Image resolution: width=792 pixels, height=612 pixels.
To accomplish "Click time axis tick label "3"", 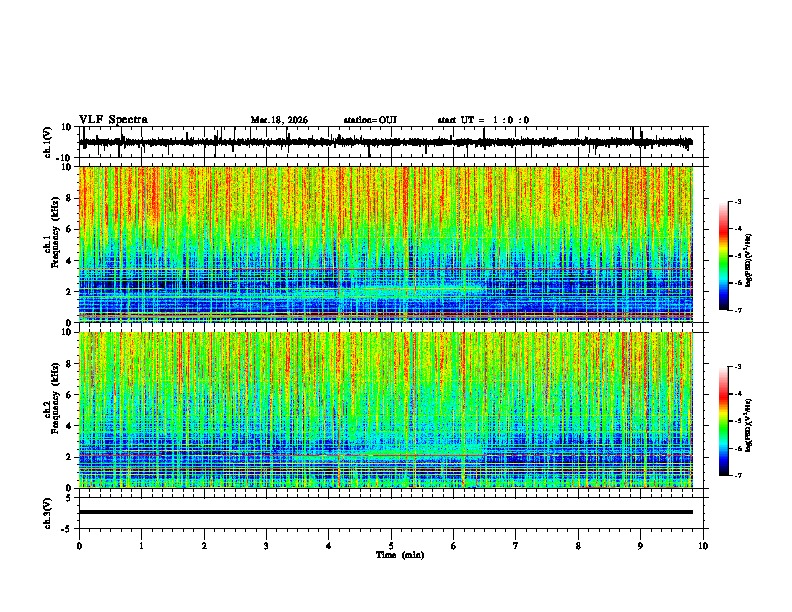I will (x=266, y=546).
